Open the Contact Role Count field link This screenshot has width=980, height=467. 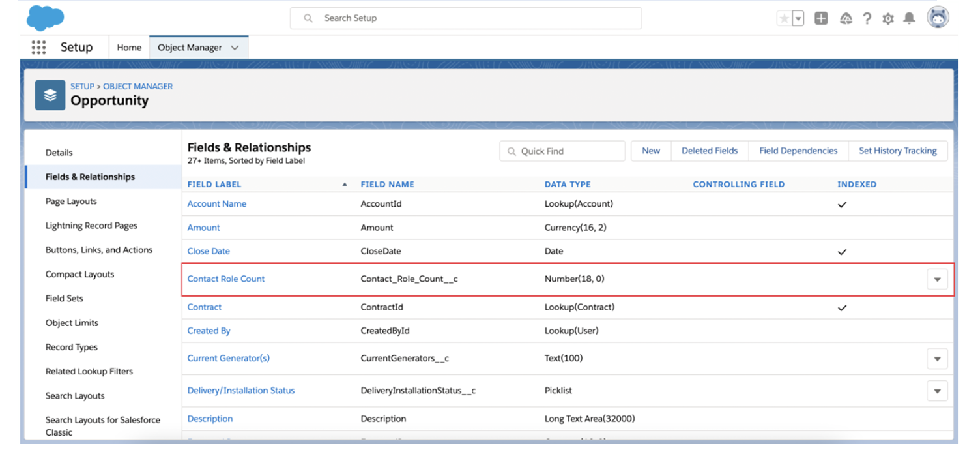pyautogui.click(x=226, y=279)
